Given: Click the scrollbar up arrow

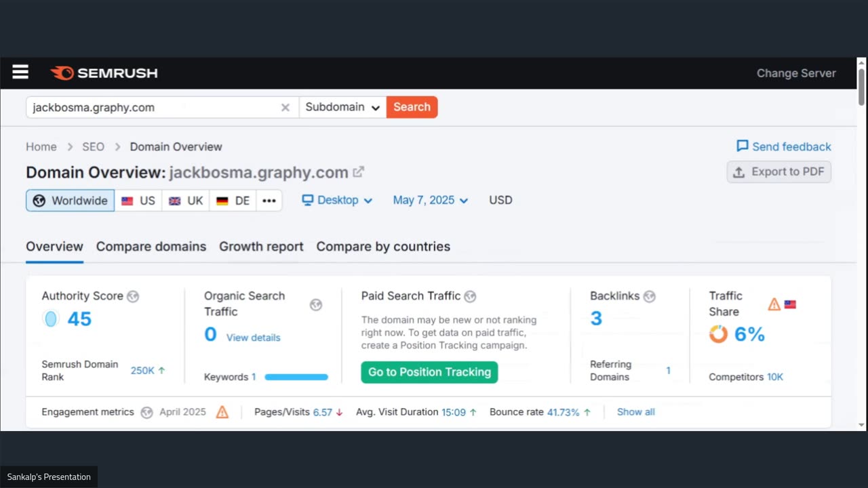Looking at the screenshot, I should tap(862, 62).
